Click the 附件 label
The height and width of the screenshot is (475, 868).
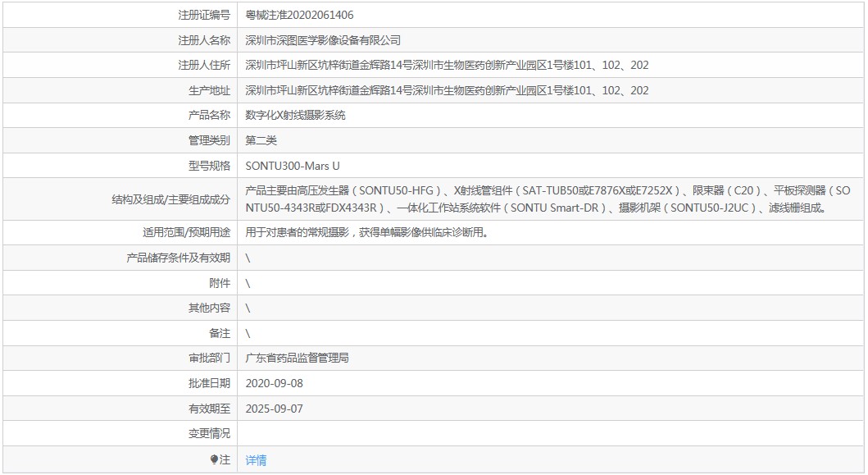click(220, 283)
